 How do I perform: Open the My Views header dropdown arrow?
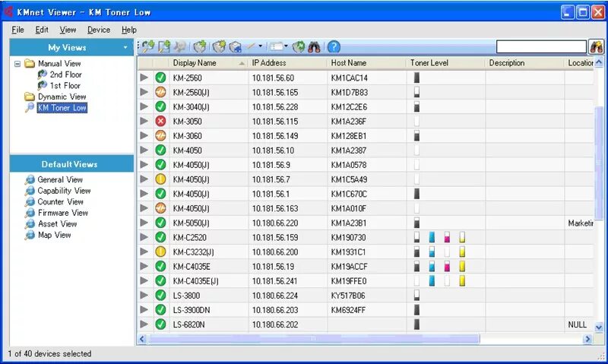coord(125,47)
